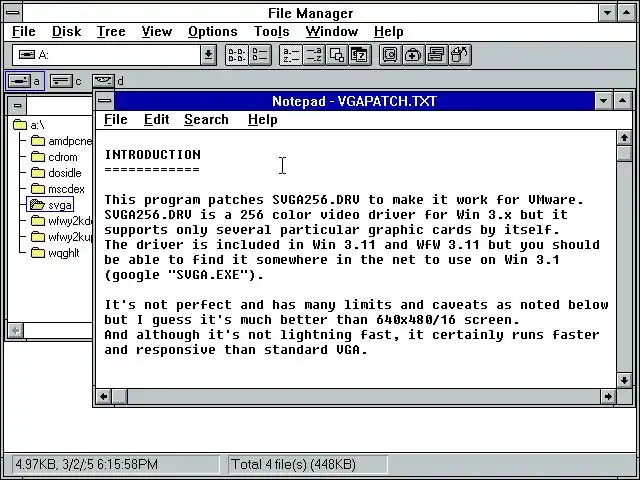Open Notepad's Edit menu
The image size is (640, 480).
point(157,120)
